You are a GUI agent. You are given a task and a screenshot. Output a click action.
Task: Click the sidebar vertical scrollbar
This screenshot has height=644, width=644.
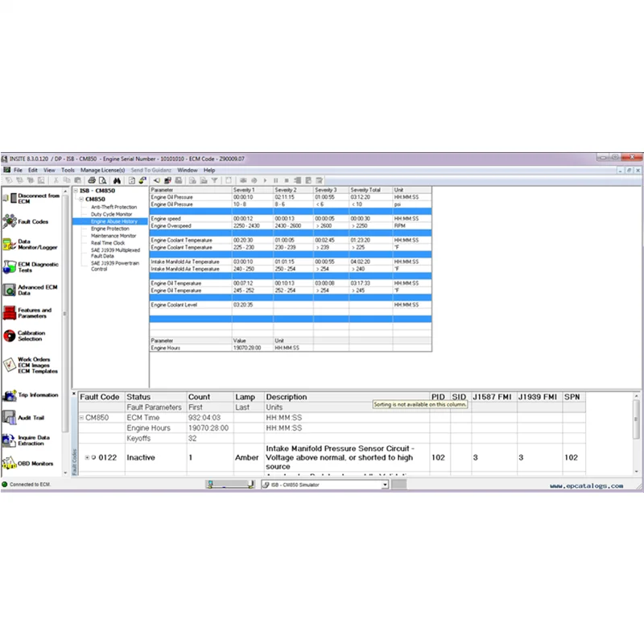click(65, 331)
